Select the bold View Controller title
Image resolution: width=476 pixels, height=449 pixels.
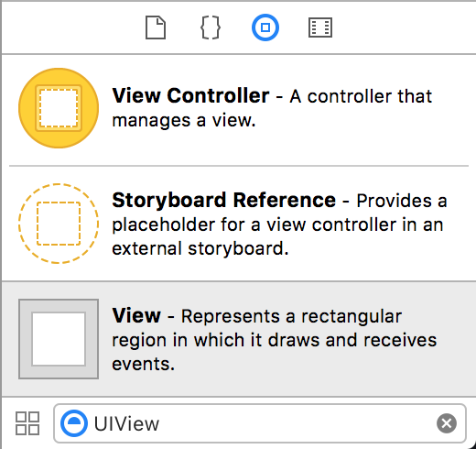click(190, 96)
